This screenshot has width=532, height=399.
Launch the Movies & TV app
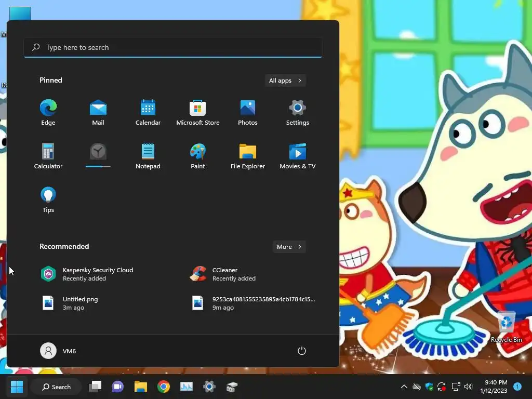[298, 156]
